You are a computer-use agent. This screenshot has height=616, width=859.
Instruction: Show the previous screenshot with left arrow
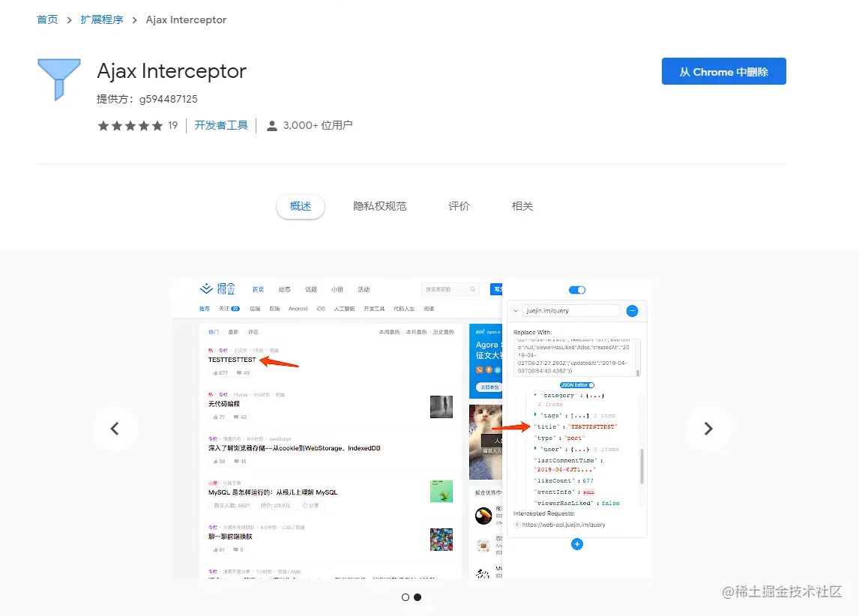[x=115, y=429]
